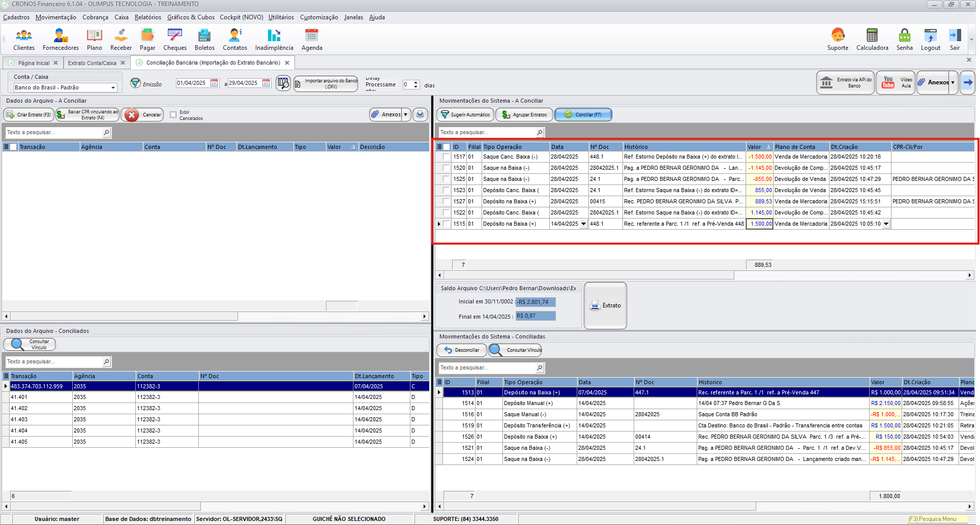The height and width of the screenshot is (525, 980).
Task: Click the Conciliar (F7) button
Action: point(583,114)
